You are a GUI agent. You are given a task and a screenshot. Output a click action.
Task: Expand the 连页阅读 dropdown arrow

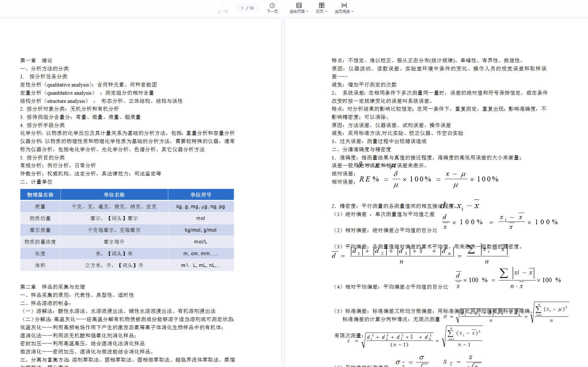[352, 12]
